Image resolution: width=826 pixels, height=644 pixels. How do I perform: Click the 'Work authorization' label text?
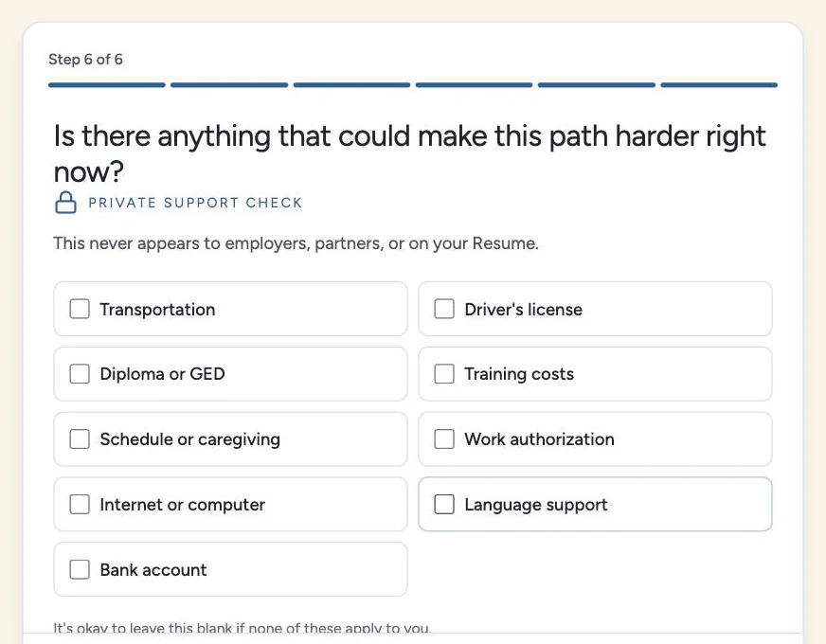click(539, 439)
